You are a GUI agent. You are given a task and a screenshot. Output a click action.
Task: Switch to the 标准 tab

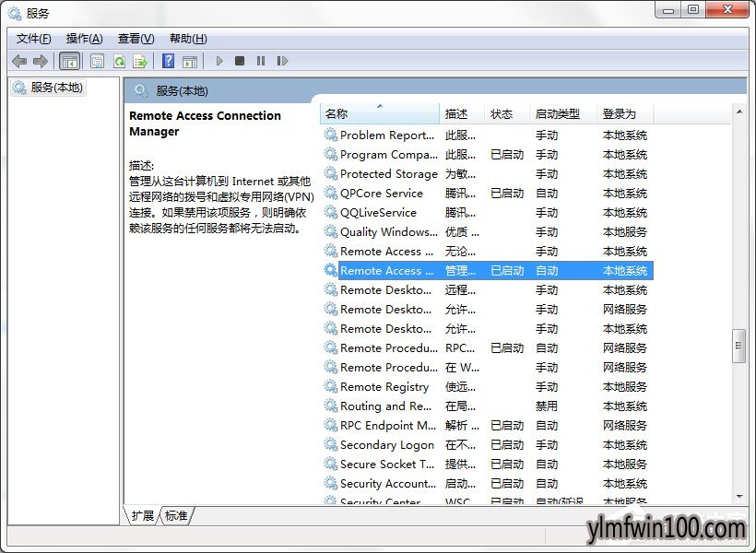click(176, 515)
